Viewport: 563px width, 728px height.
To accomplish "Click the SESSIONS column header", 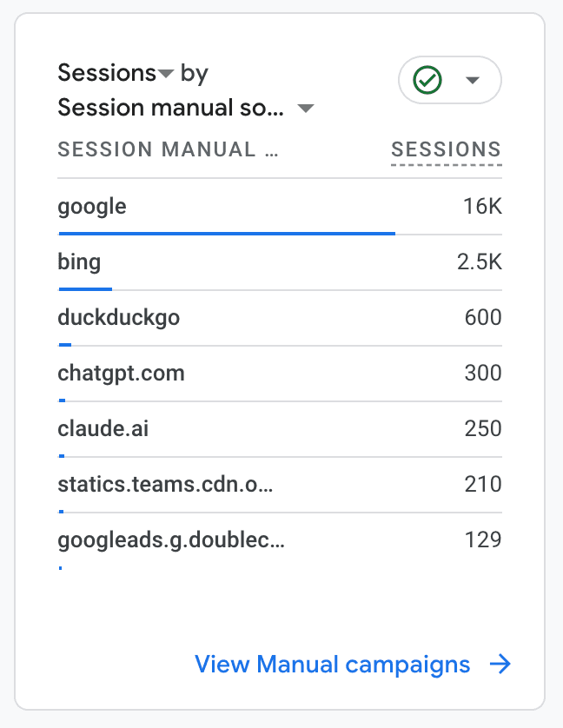I will click(446, 149).
